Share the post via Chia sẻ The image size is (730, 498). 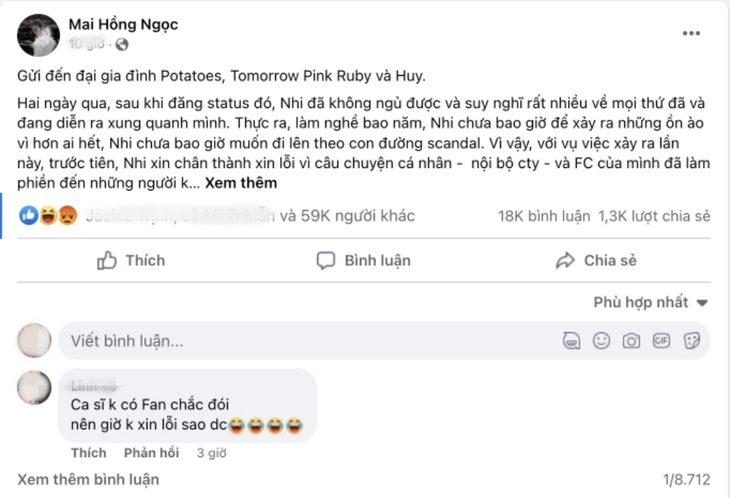(596, 260)
